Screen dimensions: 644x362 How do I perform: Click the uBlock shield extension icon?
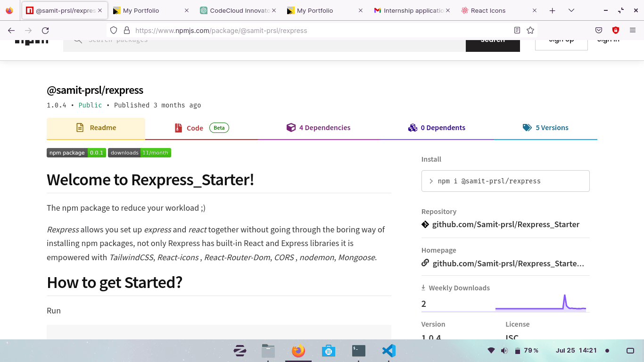(x=616, y=31)
